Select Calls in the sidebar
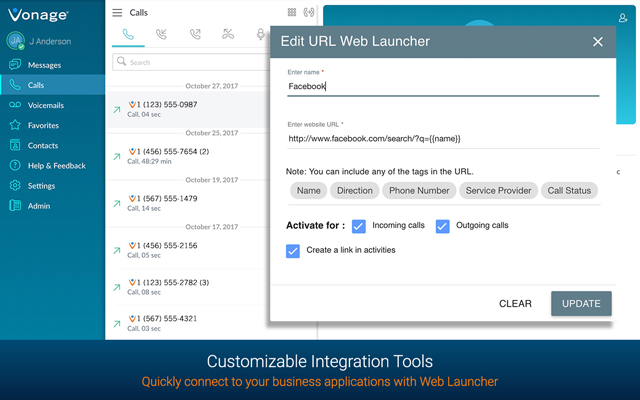Image resolution: width=640 pixels, height=400 pixels. click(x=52, y=85)
